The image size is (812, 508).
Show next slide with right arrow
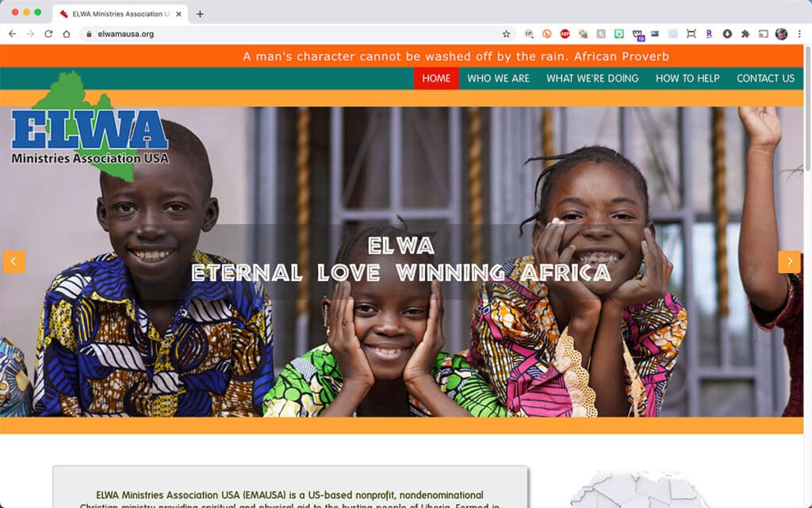point(789,262)
